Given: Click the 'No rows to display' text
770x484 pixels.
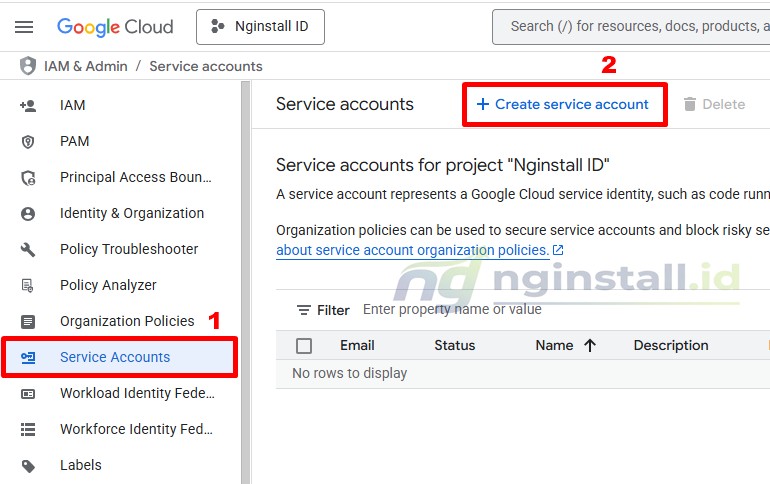Looking at the screenshot, I should click(350, 374).
